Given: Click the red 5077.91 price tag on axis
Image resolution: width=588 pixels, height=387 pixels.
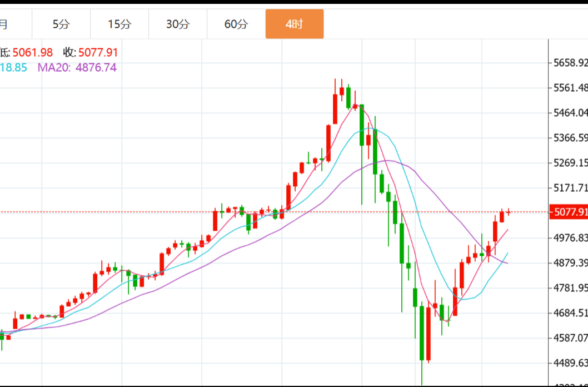Looking at the screenshot, I should tap(567, 212).
